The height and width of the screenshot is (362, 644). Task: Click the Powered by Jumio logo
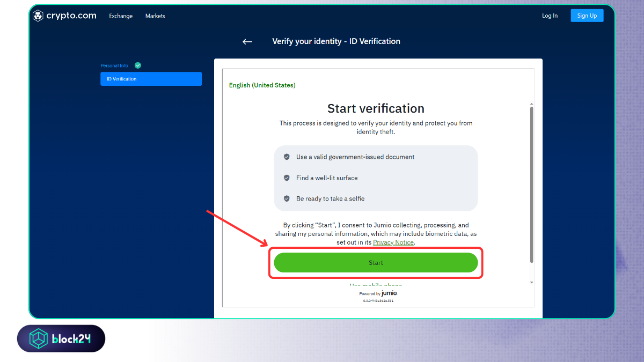378,293
